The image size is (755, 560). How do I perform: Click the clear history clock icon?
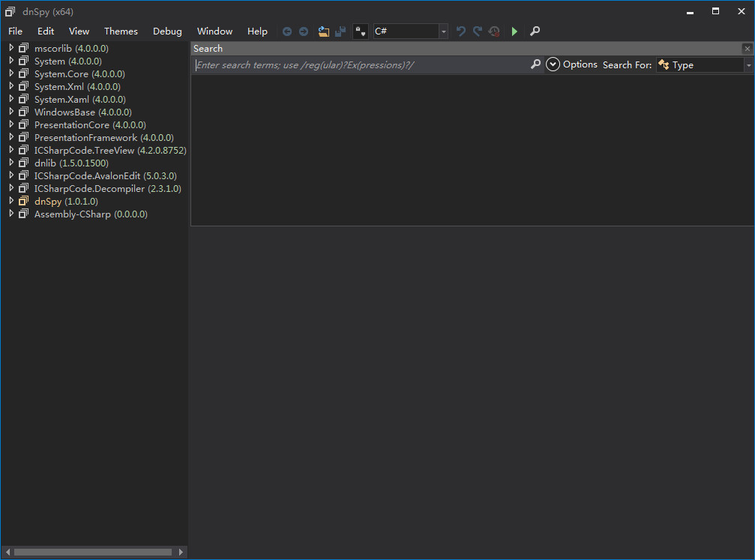pyautogui.click(x=494, y=31)
